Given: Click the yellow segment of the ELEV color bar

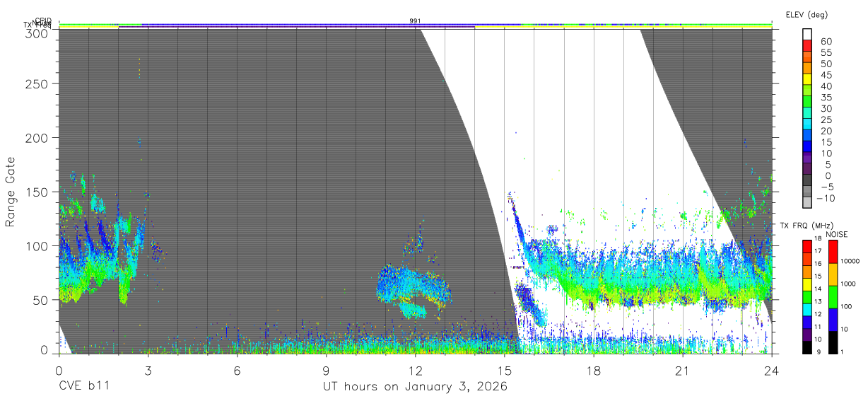Looking at the screenshot, I should pyautogui.click(x=807, y=79).
